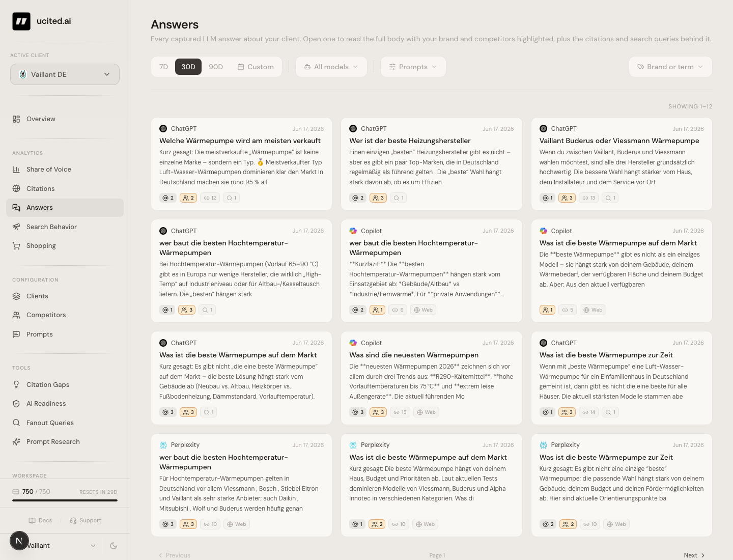Open the Support link
The image size is (733, 560).
(x=86, y=521)
